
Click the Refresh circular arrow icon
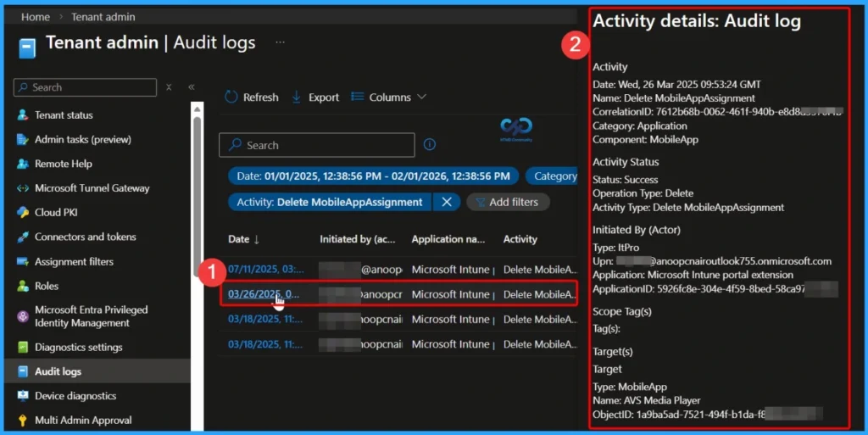[x=231, y=97]
